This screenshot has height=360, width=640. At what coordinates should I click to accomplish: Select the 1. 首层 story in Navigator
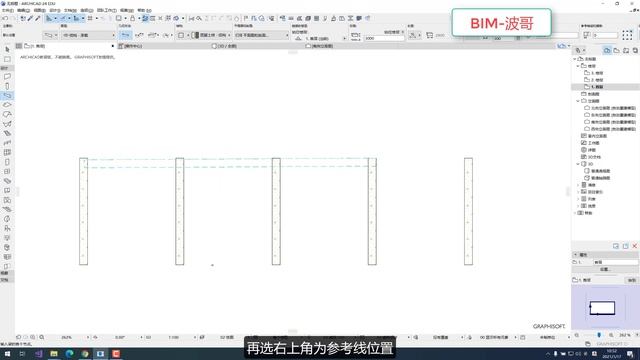pos(594,87)
